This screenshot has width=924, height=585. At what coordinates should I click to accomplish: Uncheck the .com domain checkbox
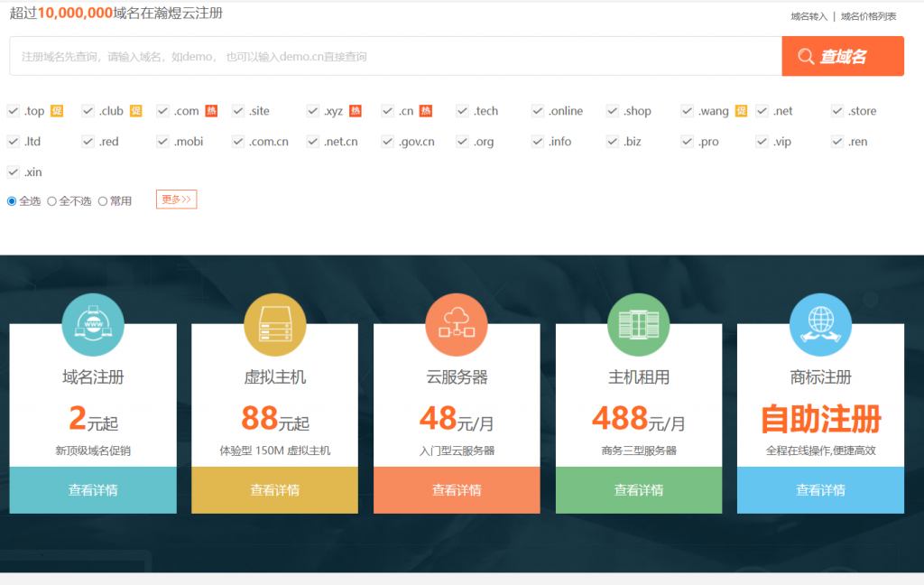pos(163,111)
